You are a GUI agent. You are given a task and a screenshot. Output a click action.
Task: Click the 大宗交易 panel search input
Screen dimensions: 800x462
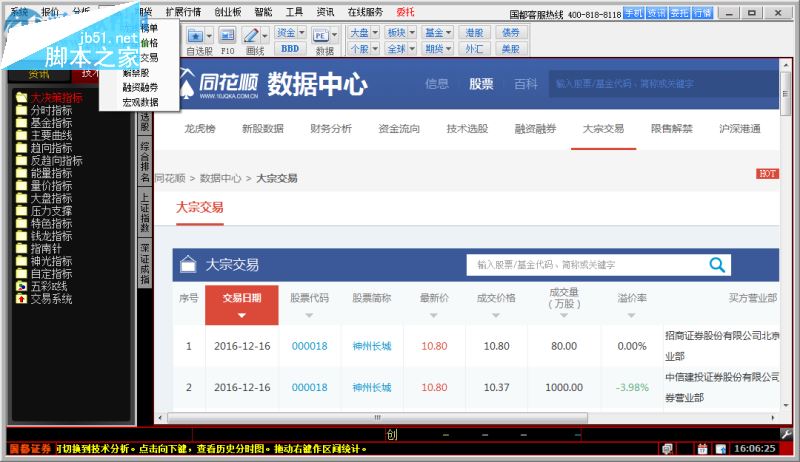pos(587,265)
